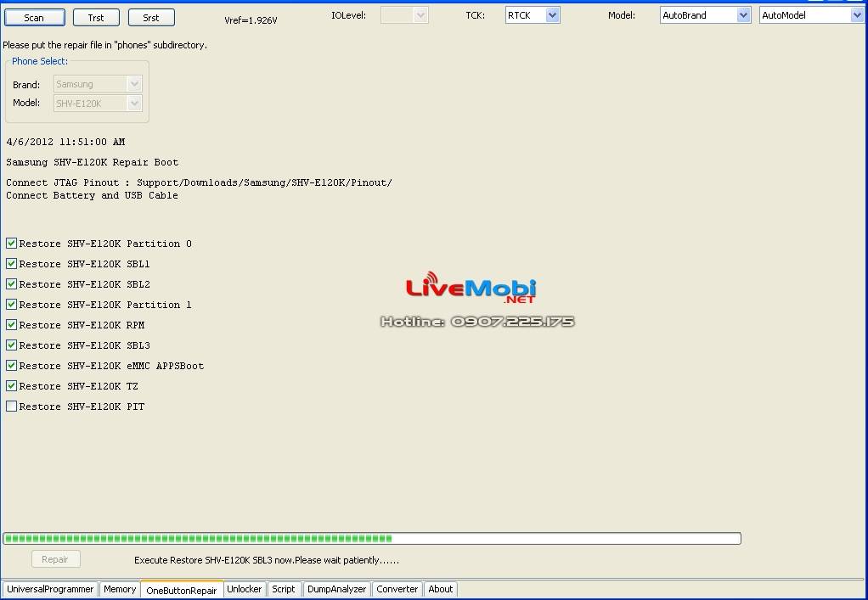
Task: Click the repair progress bar
Action: click(372, 539)
